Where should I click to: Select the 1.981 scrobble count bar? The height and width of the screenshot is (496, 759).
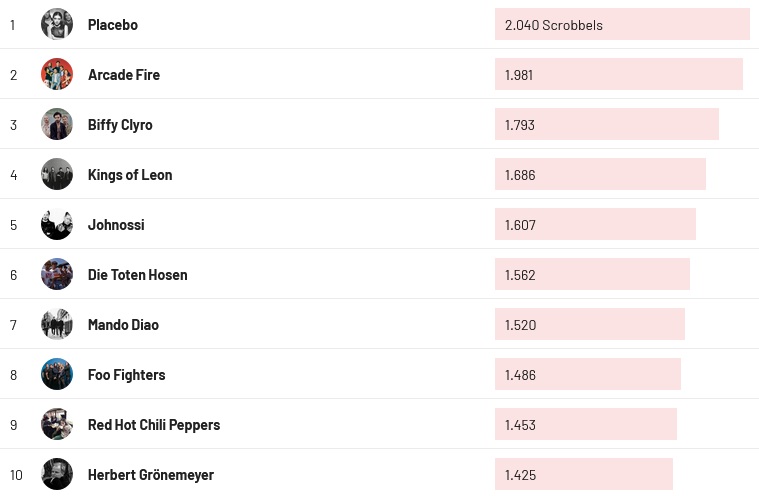tap(618, 75)
